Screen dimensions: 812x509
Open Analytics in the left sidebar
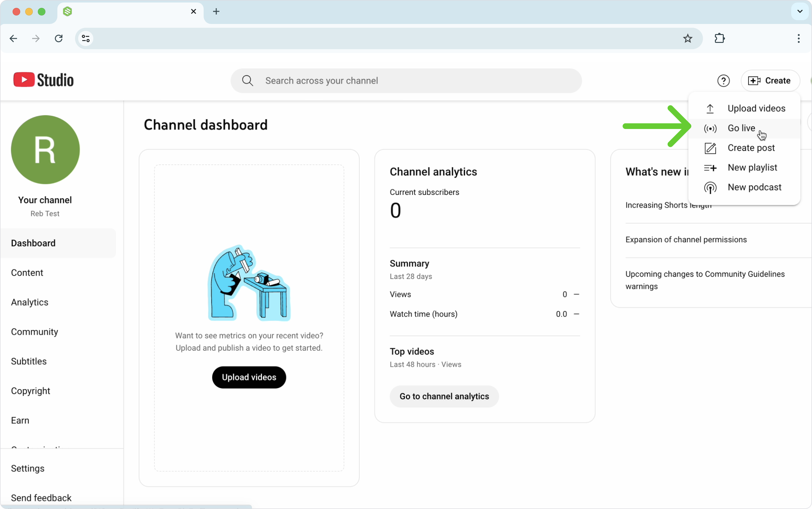click(x=30, y=302)
